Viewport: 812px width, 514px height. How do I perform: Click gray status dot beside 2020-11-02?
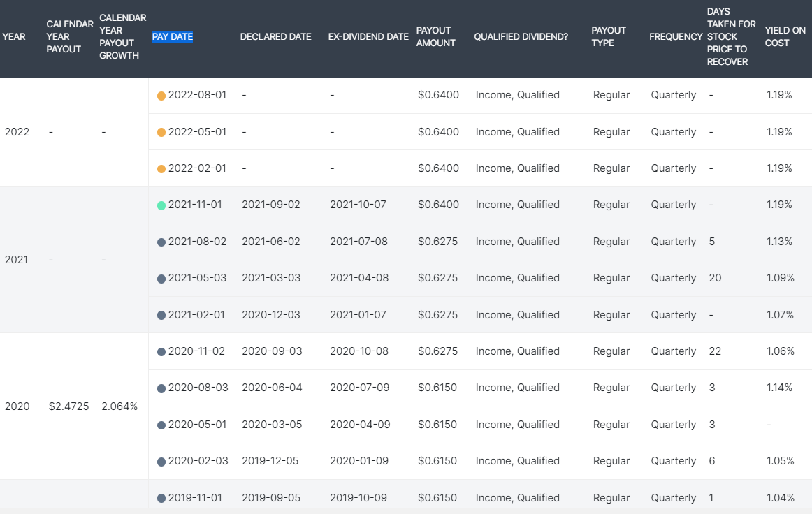pyautogui.click(x=161, y=352)
